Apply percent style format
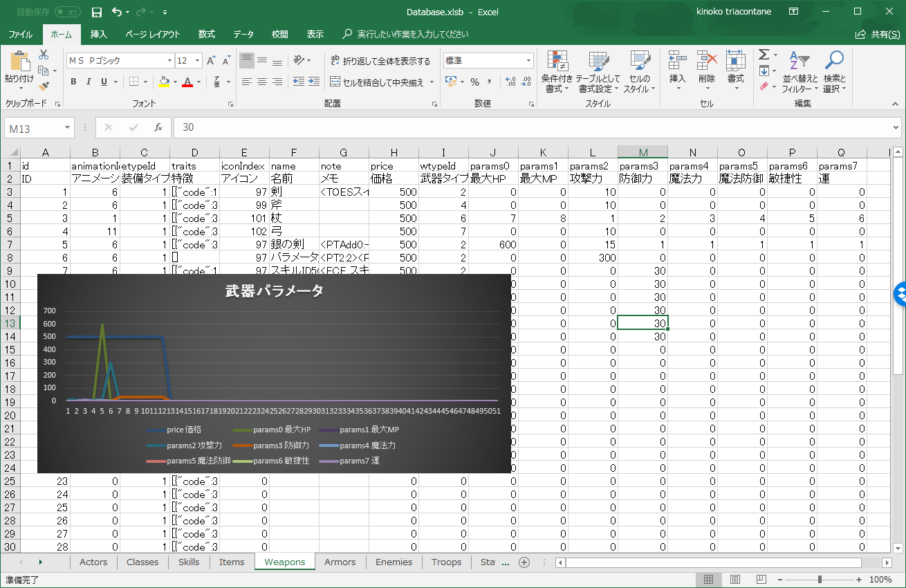The height and width of the screenshot is (588, 906). (x=474, y=82)
